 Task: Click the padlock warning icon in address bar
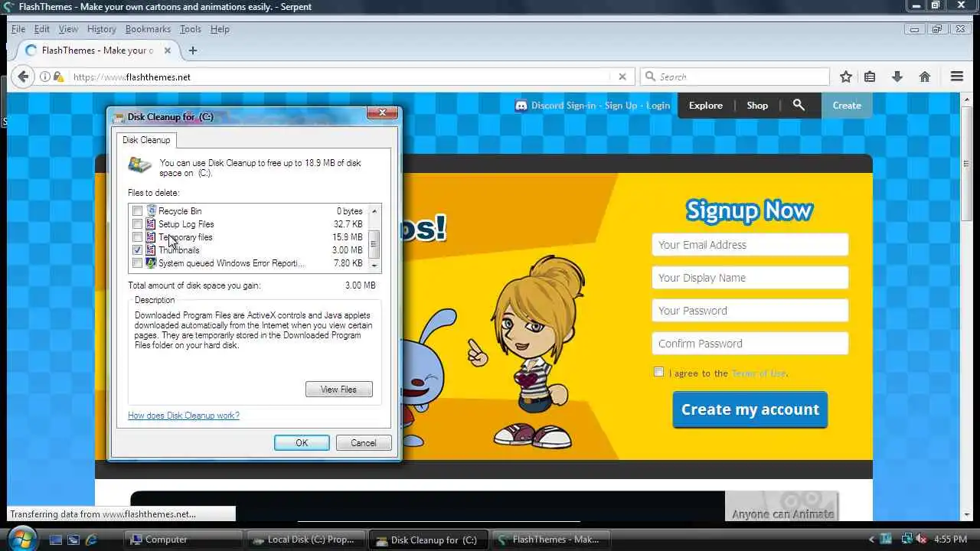pos(58,77)
